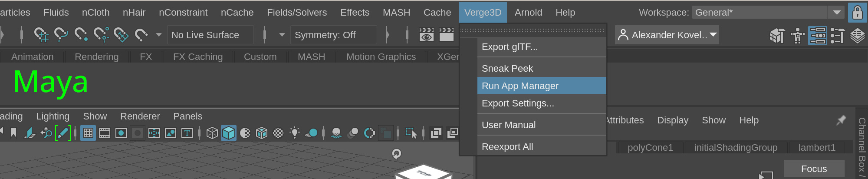868x179 pixels.
Task: Toggle Grease Pencil icon
Action: [62, 133]
